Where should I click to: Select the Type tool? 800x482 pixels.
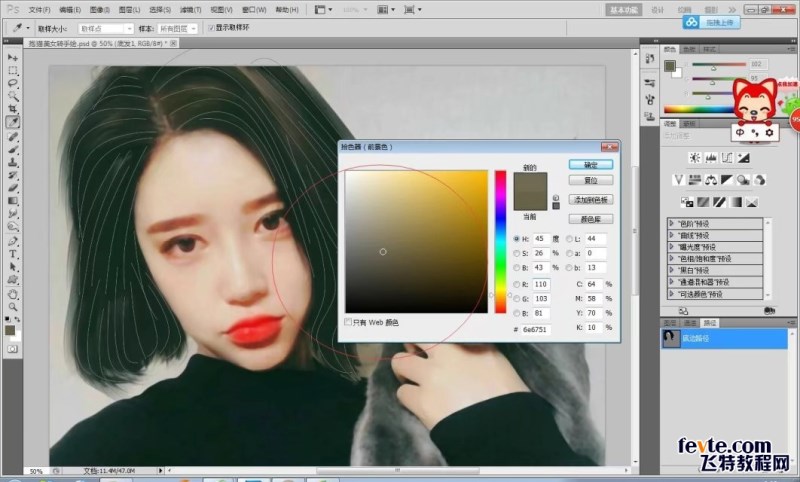tap(13, 255)
